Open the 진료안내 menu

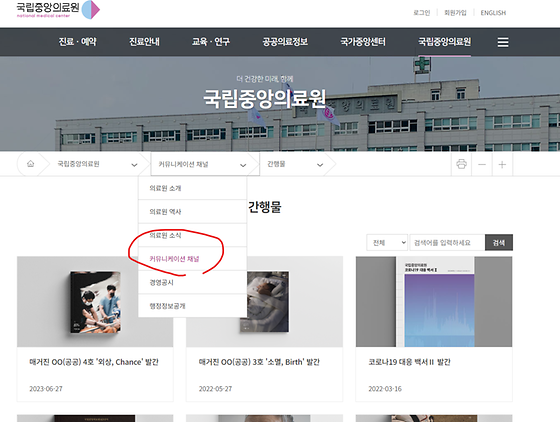click(144, 42)
